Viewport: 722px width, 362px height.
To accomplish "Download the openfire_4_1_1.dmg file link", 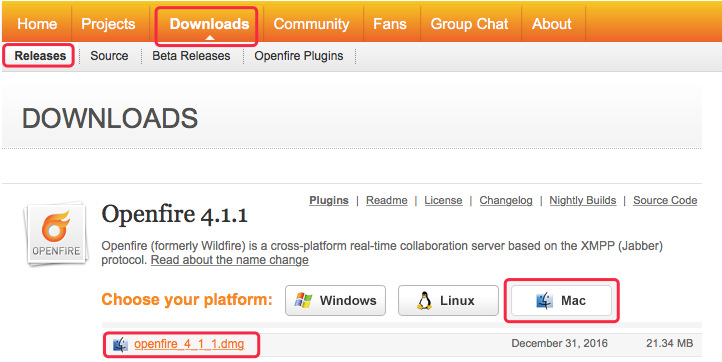I will pyautogui.click(x=189, y=344).
